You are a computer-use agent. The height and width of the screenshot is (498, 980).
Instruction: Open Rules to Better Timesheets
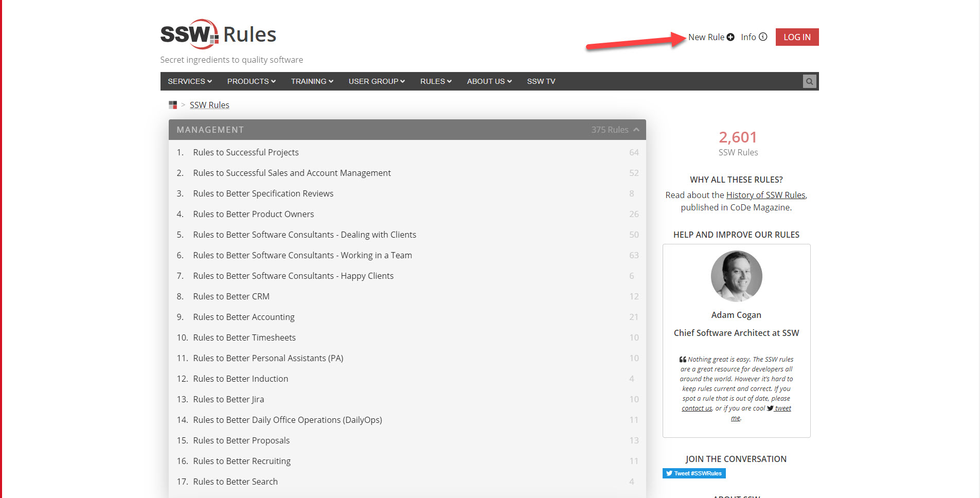(244, 337)
